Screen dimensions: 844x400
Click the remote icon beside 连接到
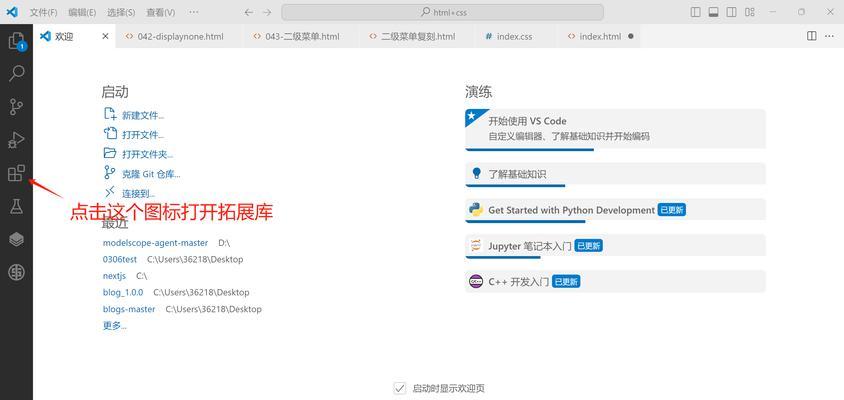click(110, 192)
